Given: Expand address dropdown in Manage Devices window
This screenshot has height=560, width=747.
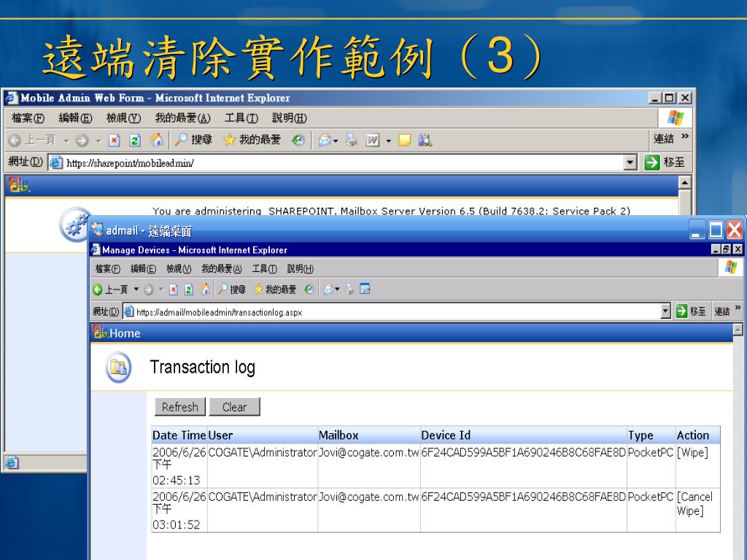Looking at the screenshot, I should [665, 311].
